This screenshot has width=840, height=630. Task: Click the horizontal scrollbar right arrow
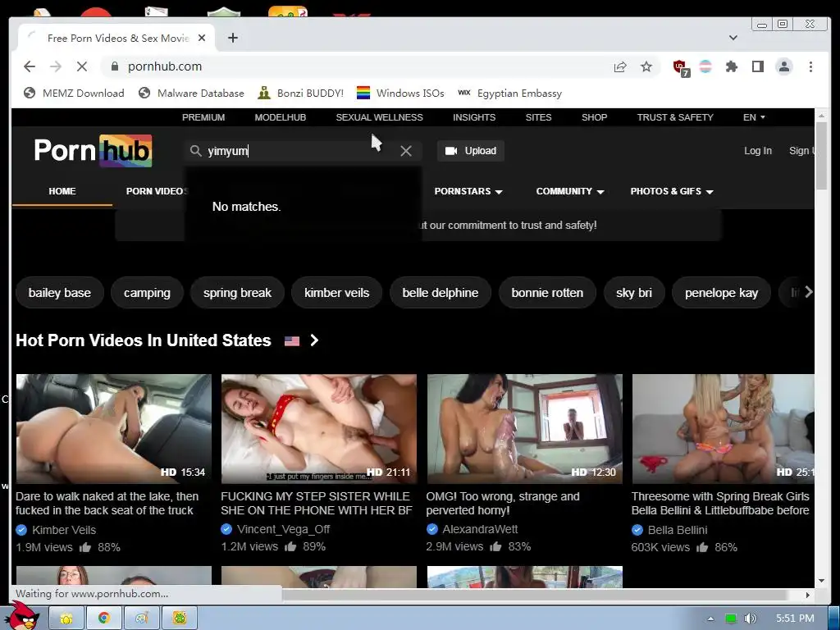(808, 595)
